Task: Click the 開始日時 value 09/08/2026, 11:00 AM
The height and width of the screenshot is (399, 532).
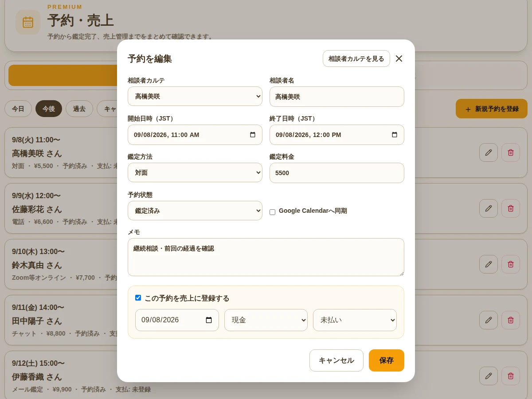Action: click(x=167, y=135)
